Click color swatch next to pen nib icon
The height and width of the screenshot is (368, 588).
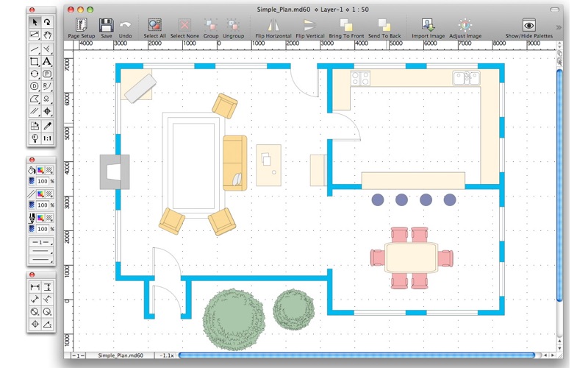(x=40, y=218)
